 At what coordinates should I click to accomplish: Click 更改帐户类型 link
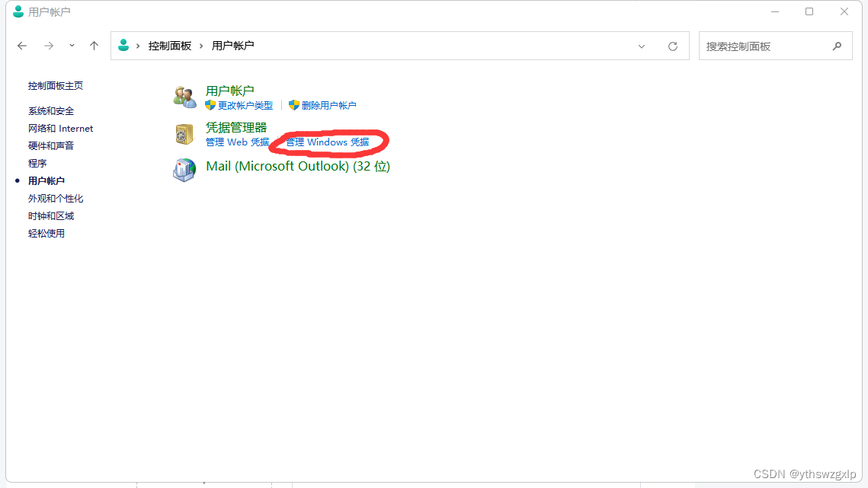(245, 106)
